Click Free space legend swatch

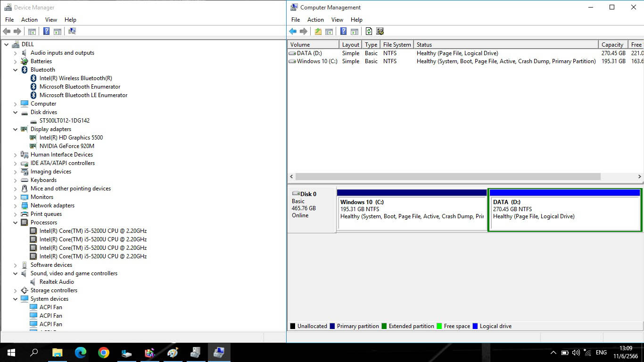pos(439,326)
